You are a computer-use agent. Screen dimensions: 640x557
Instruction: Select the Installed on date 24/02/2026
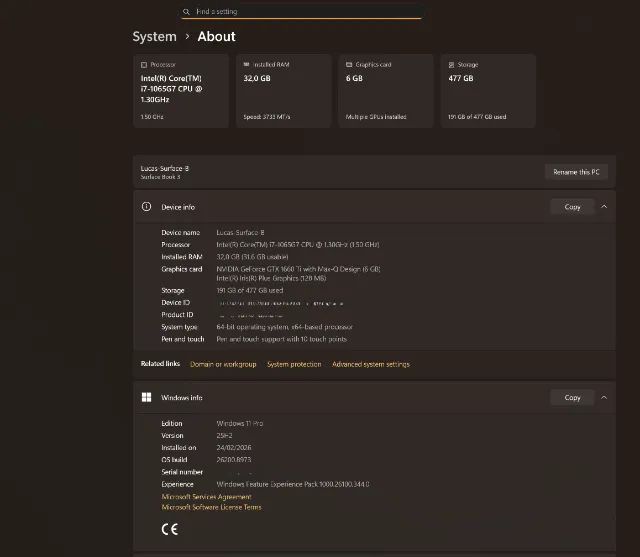[233, 447]
